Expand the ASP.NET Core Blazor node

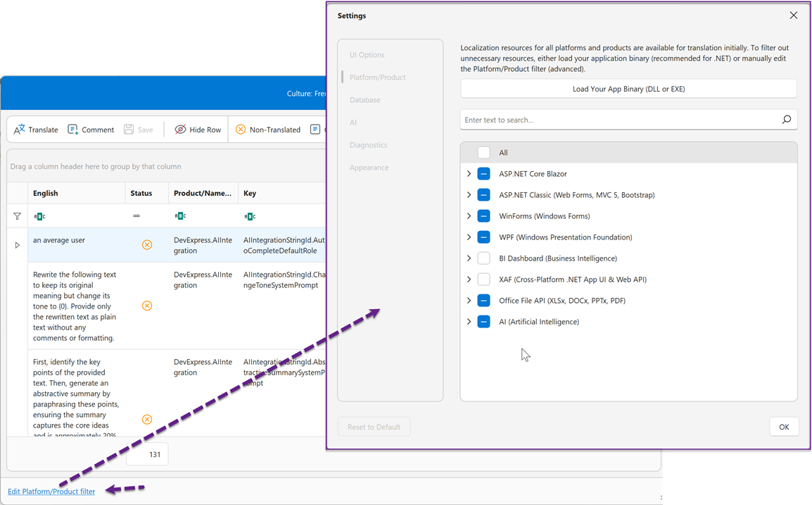click(x=469, y=174)
